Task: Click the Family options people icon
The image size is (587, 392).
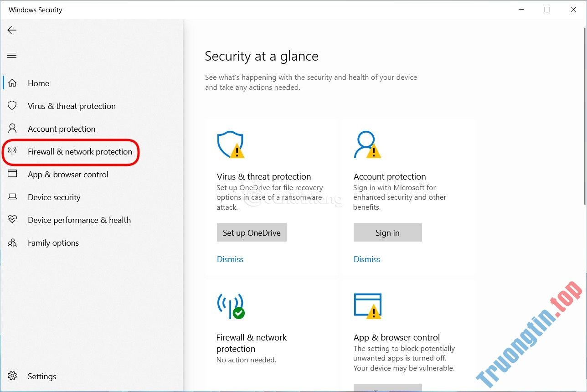Action: coord(12,242)
